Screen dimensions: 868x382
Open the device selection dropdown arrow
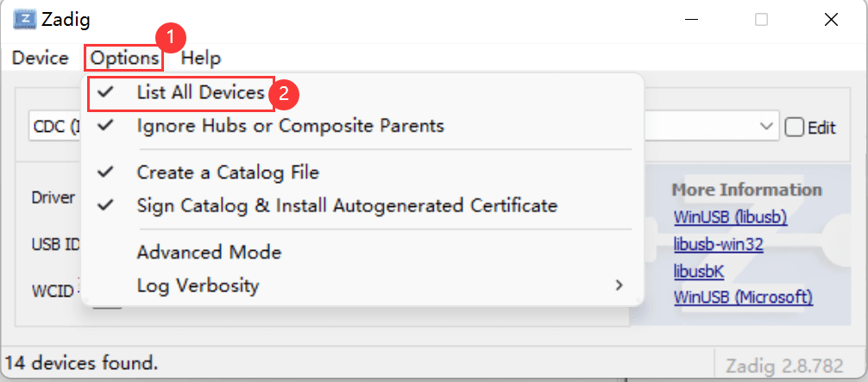[767, 127]
